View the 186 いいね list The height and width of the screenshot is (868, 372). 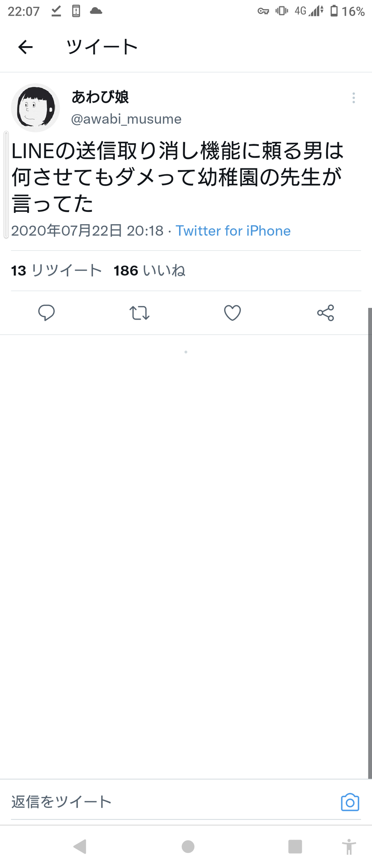coord(149,271)
